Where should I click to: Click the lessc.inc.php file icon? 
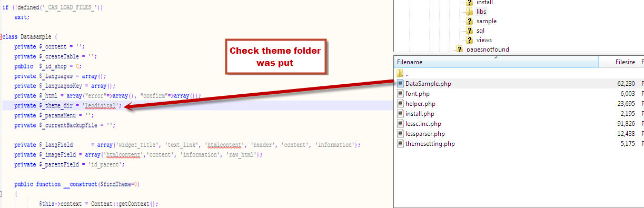[400, 124]
